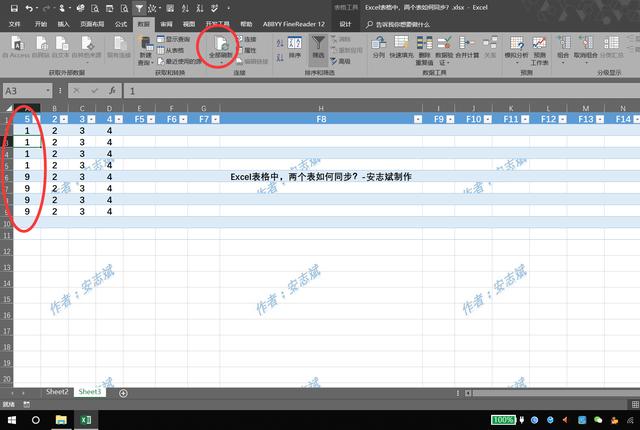
Task: Click the Tell Me search box
Action: click(x=398, y=24)
